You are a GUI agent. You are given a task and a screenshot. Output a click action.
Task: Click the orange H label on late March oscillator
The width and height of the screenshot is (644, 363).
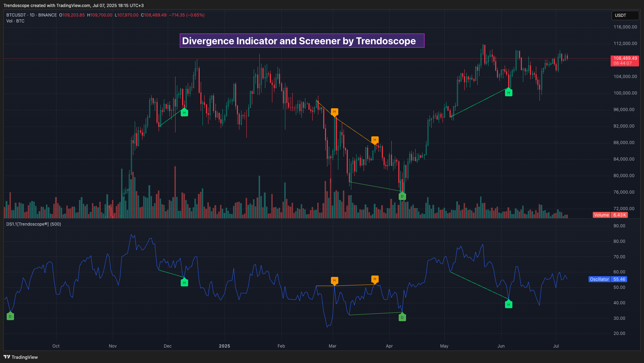coord(375,279)
